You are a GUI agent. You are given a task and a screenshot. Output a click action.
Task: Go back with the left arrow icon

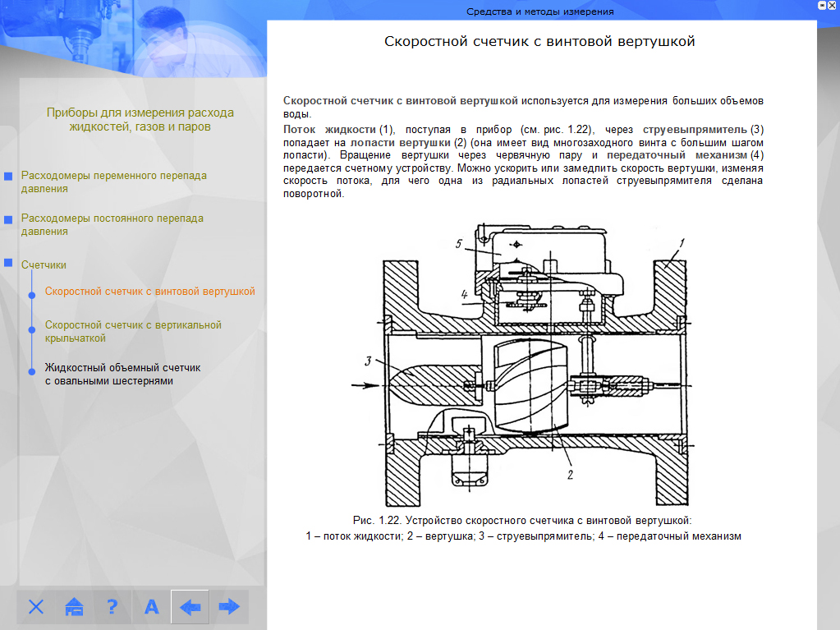click(190, 607)
